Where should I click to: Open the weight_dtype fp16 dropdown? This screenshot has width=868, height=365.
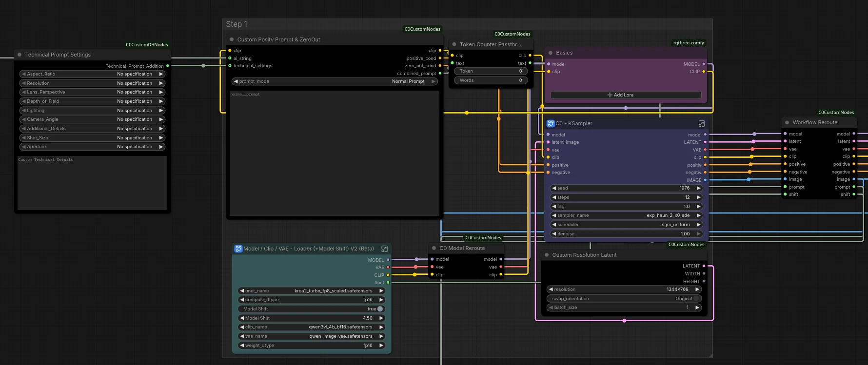pos(312,346)
